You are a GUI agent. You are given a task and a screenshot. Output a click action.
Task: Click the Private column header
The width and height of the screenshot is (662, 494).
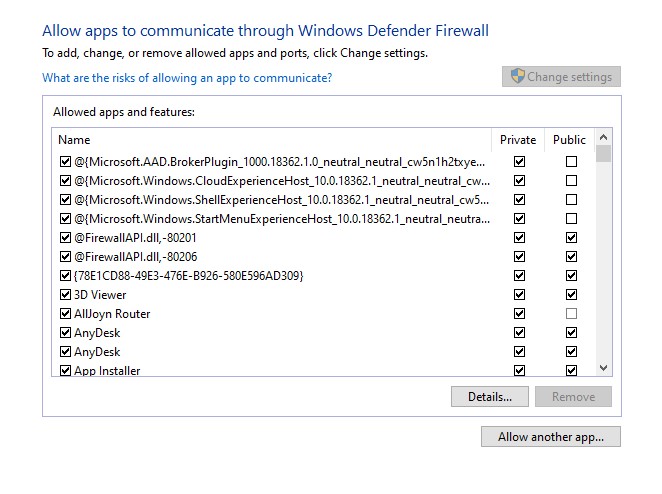[x=518, y=140]
